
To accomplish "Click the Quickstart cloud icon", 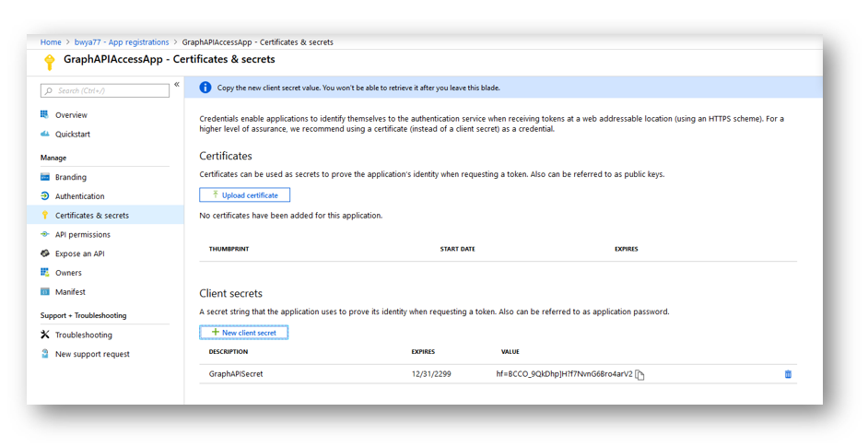I will click(45, 134).
